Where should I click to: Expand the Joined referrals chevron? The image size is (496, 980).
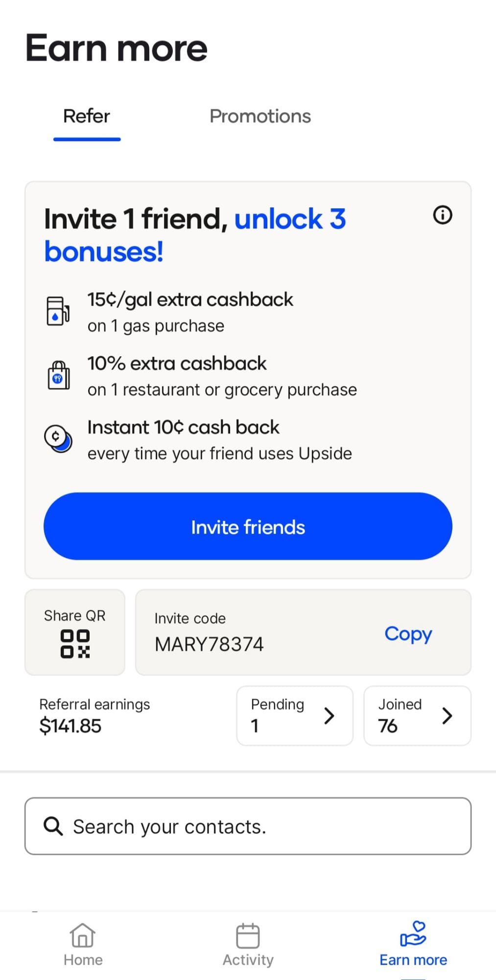click(447, 716)
